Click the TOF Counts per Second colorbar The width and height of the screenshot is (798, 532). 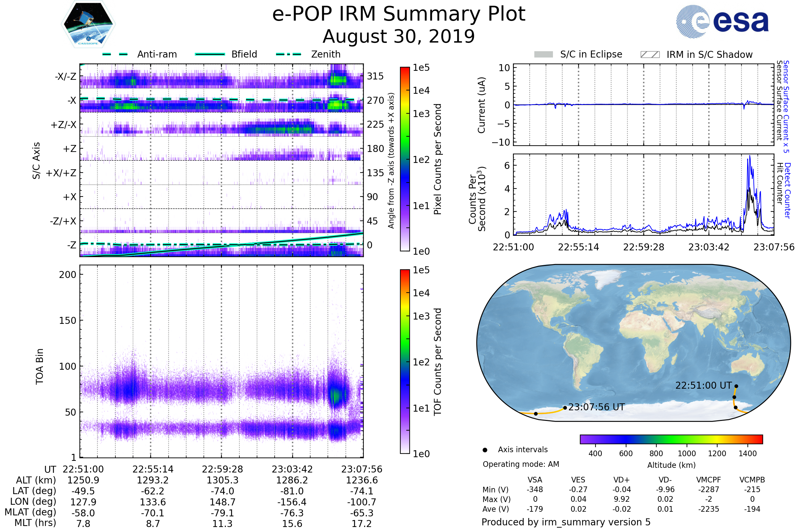405,361
